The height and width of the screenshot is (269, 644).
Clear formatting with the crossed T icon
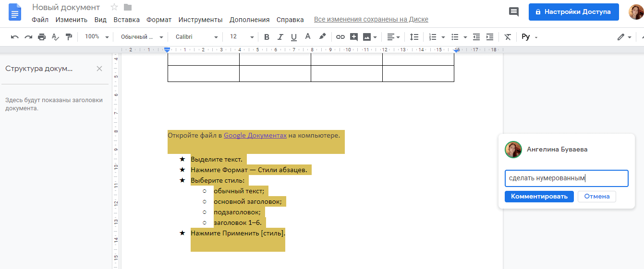tap(508, 37)
